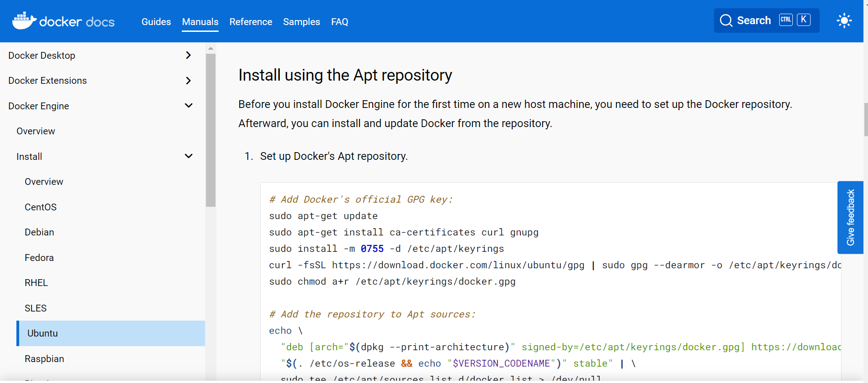
Task: Go to CentOS install page
Action: point(41,207)
